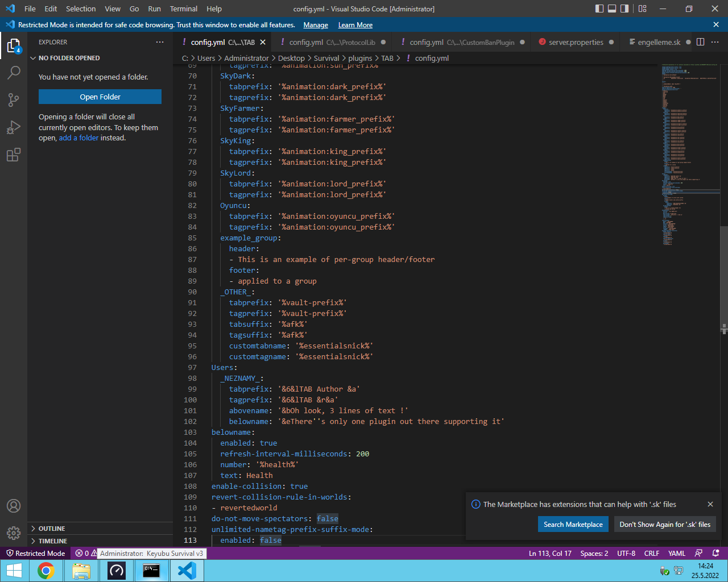Open the Explorer view in activity bar

coord(14,46)
